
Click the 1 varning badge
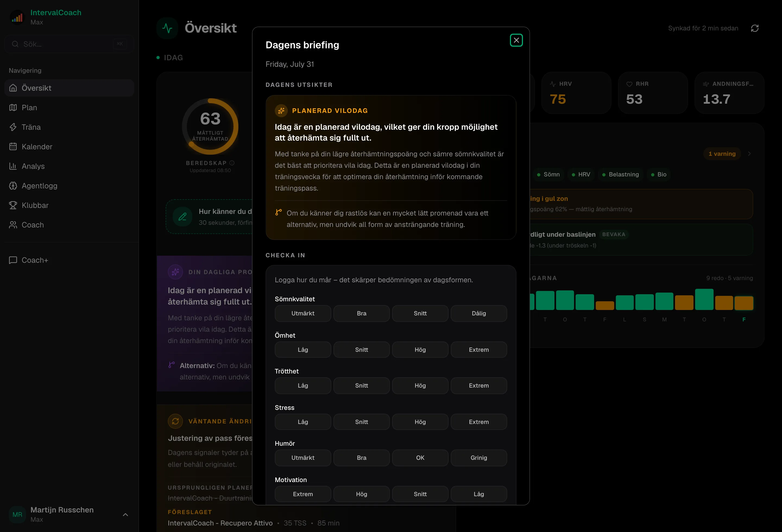tap(722, 154)
